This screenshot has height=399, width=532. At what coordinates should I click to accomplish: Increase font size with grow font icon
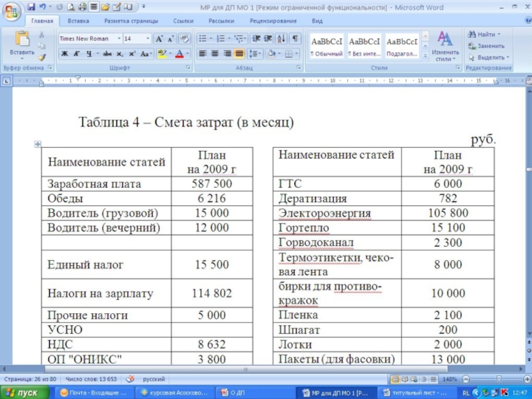pyautogui.click(x=160, y=39)
